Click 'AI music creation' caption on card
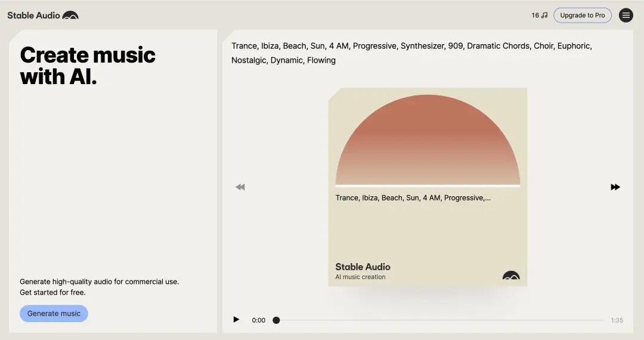The height and width of the screenshot is (340, 644). click(x=360, y=277)
